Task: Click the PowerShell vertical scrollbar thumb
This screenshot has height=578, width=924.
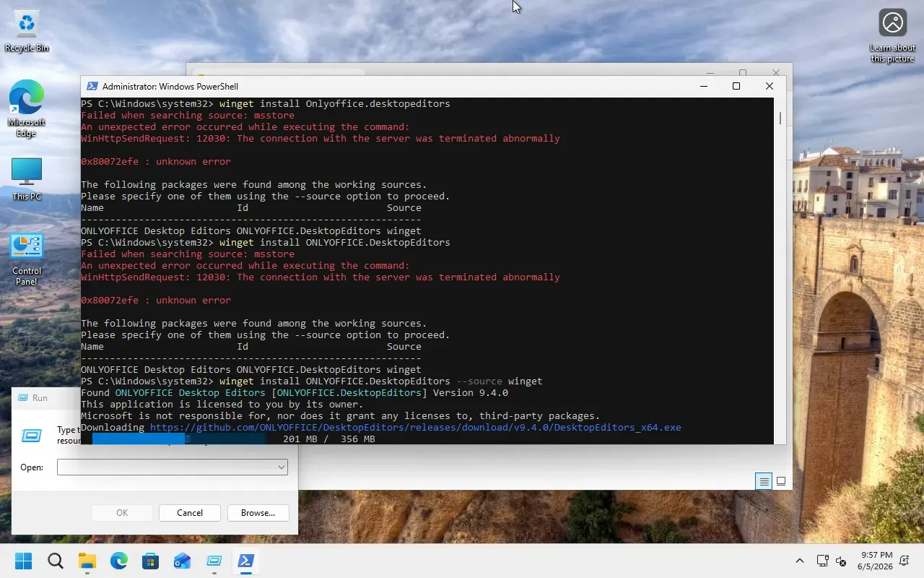Action: (780, 118)
